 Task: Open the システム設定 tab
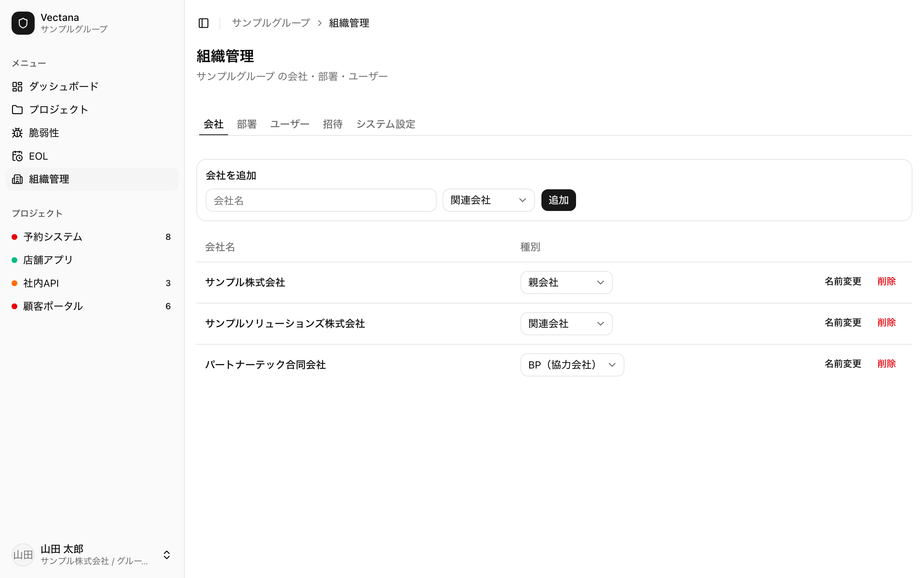[385, 124]
